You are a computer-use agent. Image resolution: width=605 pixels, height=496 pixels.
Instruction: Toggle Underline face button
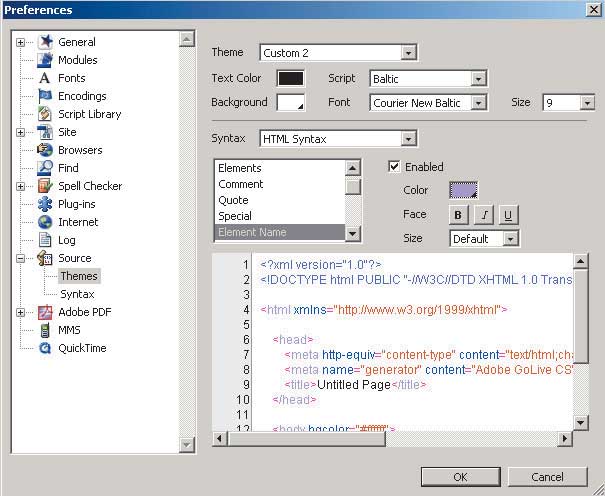click(x=508, y=215)
